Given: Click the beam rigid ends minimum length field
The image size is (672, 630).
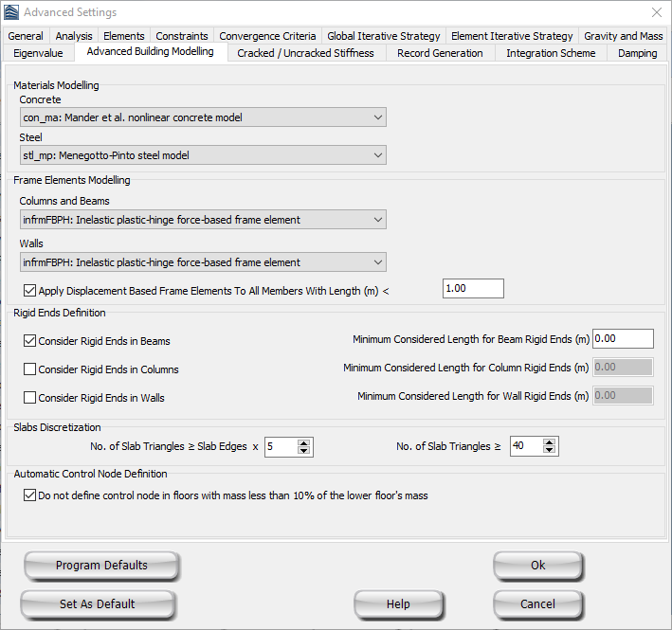Looking at the screenshot, I should [623, 339].
